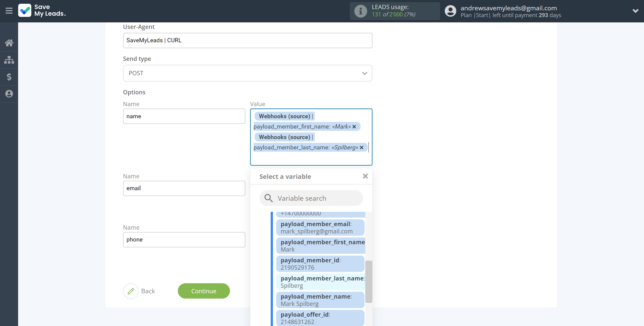Open the Home sidebar icon
The height and width of the screenshot is (326, 644).
(x=9, y=43)
